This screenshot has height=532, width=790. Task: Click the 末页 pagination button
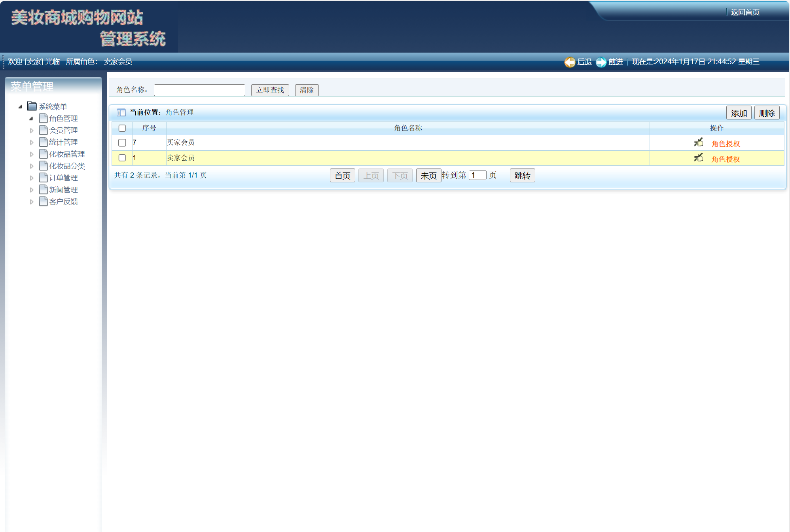(428, 175)
